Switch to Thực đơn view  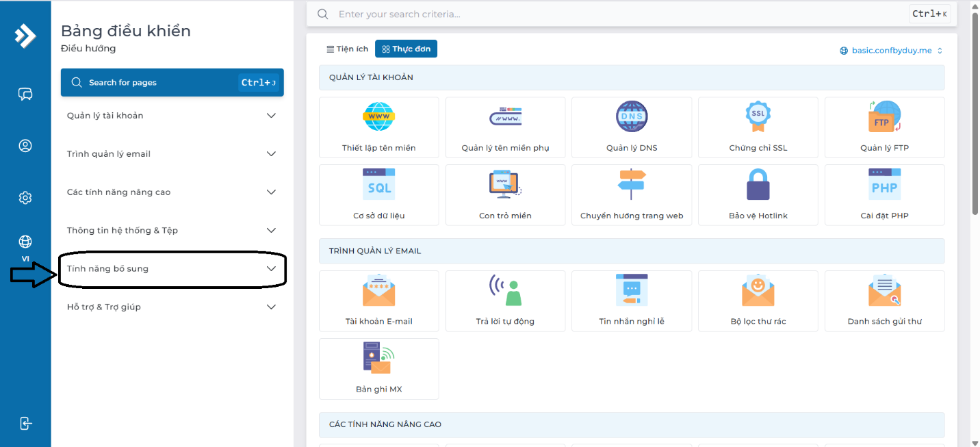(x=406, y=49)
